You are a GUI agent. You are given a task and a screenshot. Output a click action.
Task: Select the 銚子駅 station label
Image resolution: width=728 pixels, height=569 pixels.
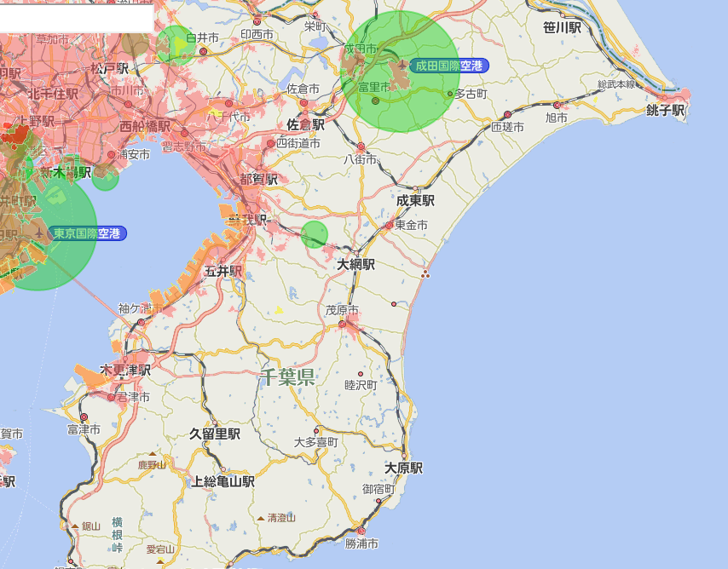tap(665, 110)
